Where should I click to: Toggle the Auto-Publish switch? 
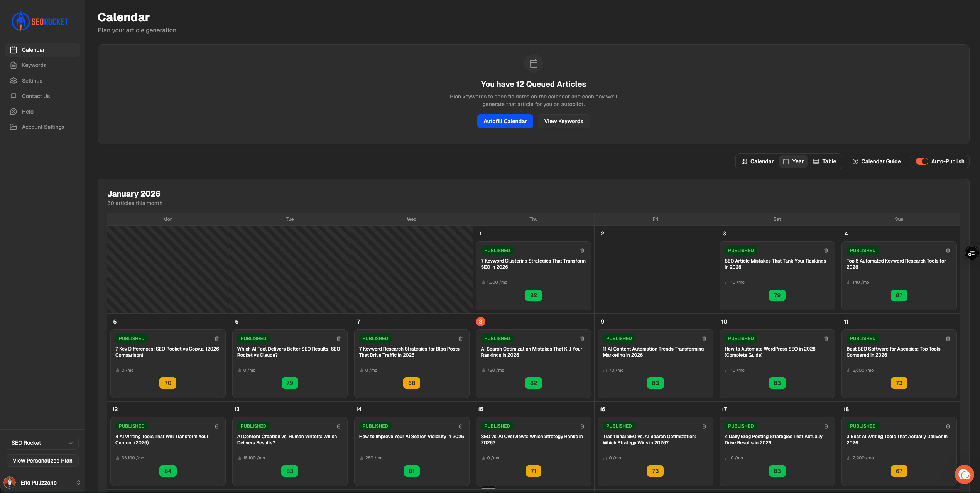coord(922,161)
